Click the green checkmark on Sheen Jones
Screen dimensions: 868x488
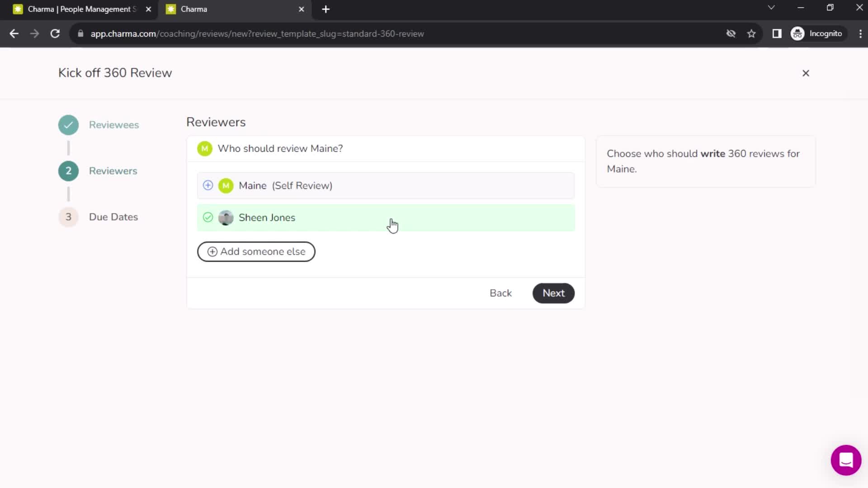tap(208, 217)
